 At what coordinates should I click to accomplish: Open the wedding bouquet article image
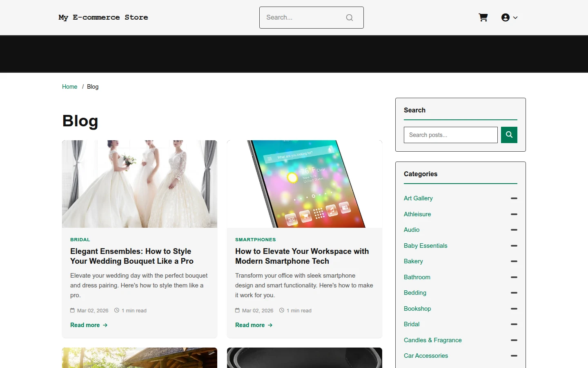(x=140, y=184)
